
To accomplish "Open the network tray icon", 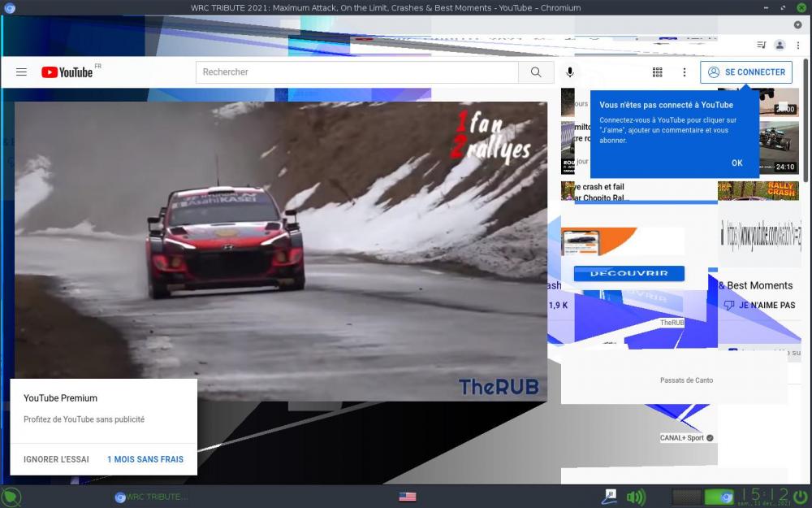I will tap(609, 497).
